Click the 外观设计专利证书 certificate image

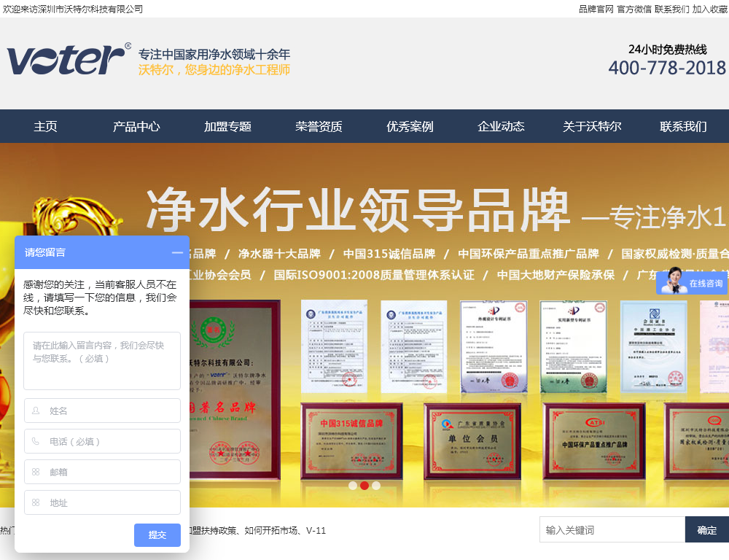pos(494,346)
